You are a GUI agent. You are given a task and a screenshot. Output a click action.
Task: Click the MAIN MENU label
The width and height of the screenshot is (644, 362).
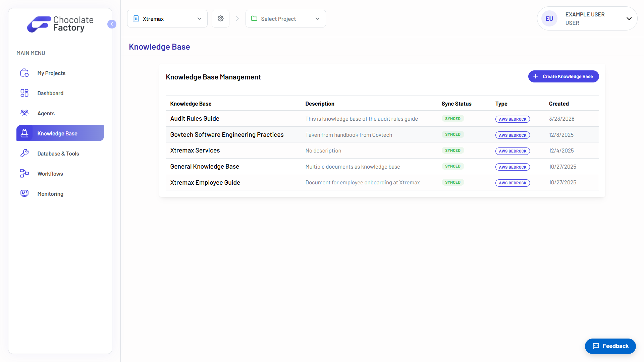(x=31, y=53)
